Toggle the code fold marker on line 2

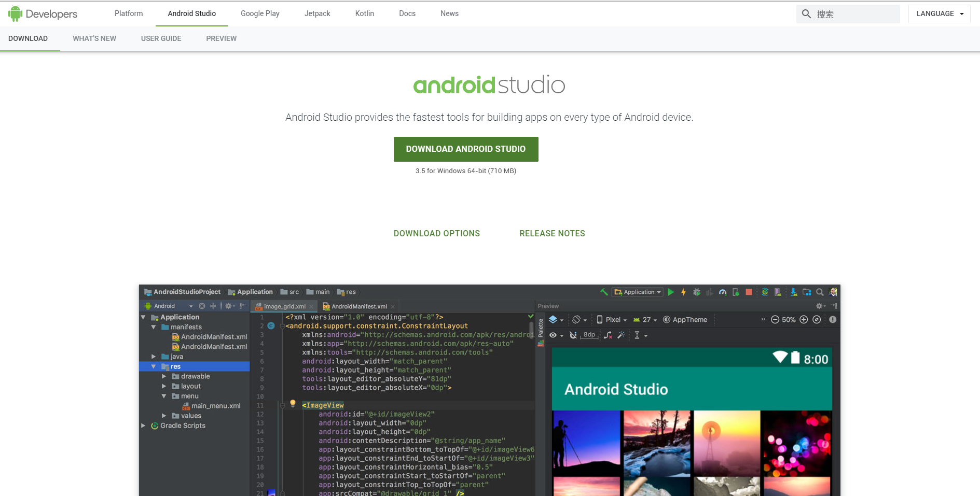[282, 326]
